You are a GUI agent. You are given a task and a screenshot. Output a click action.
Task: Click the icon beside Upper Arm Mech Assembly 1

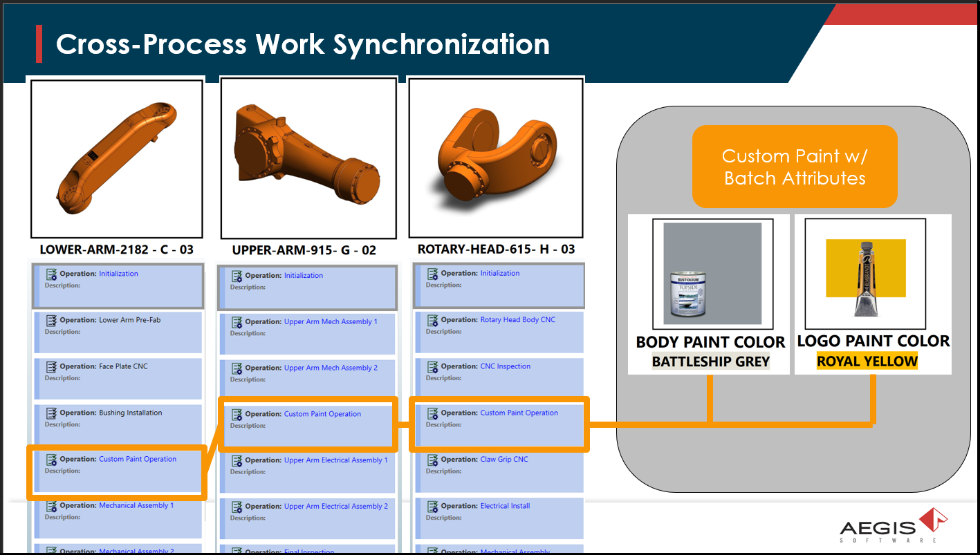(x=237, y=322)
